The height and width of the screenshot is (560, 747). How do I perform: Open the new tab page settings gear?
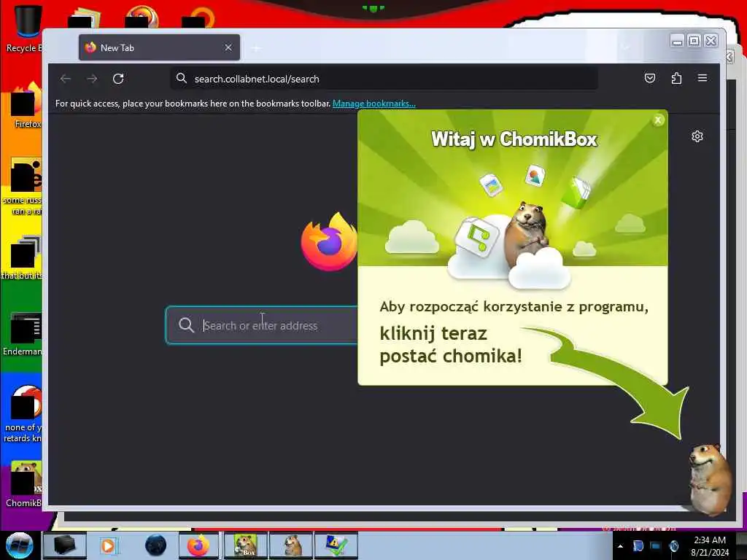tap(697, 136)
